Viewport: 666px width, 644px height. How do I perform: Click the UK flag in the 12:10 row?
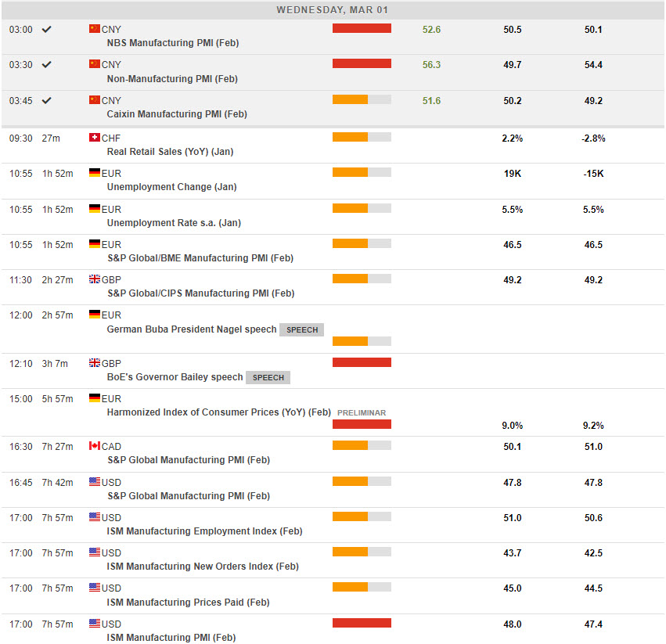tap(95, 363)
